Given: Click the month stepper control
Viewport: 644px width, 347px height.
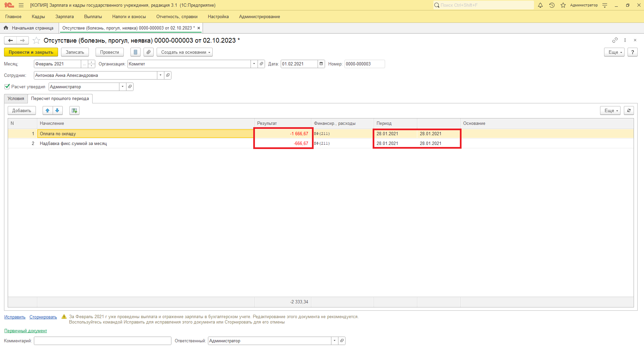Looking at the screenshot, I should (x=92, y=64).
